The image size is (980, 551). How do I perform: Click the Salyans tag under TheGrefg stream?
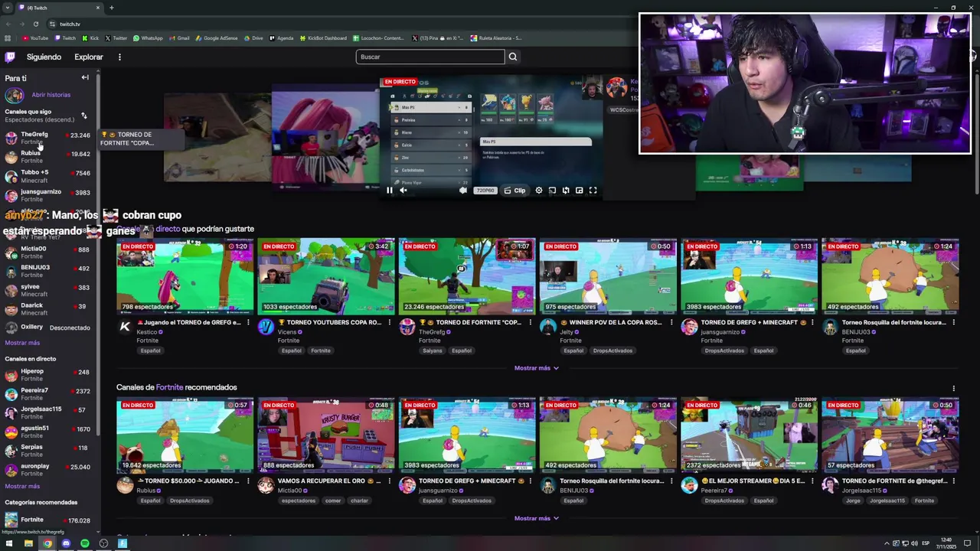pos(432,350)
